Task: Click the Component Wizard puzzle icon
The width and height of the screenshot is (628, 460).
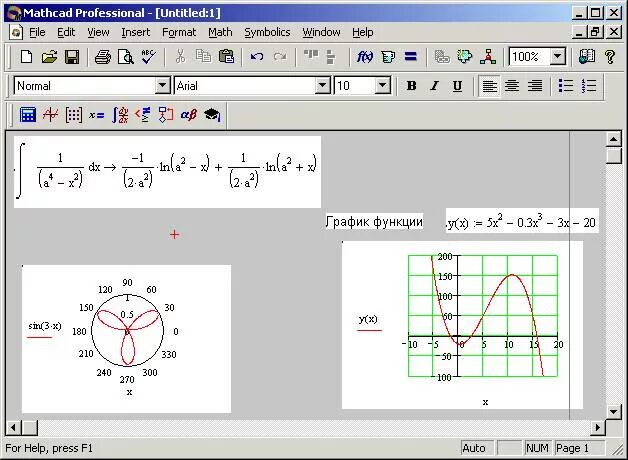Action: [465, 57]
